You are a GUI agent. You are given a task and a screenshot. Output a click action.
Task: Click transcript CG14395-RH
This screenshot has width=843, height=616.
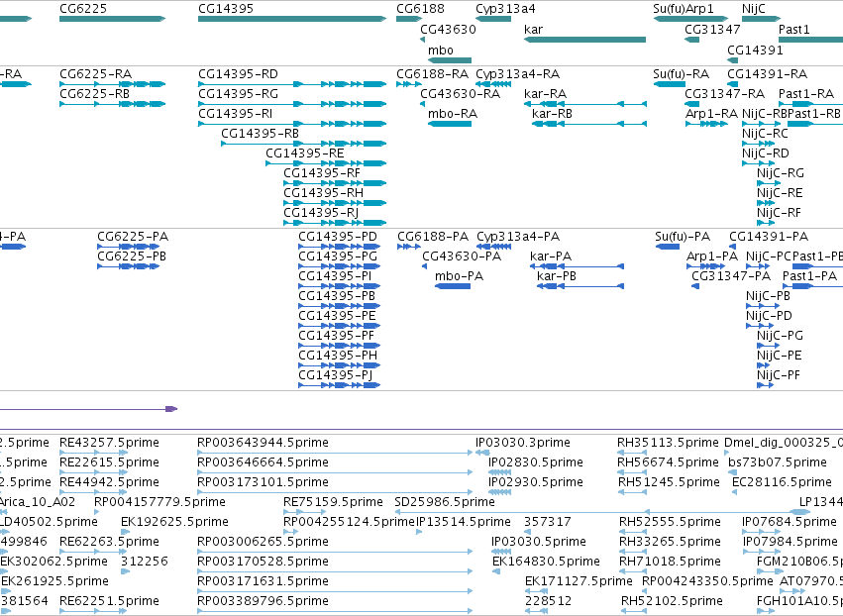[x=324, y=193]
